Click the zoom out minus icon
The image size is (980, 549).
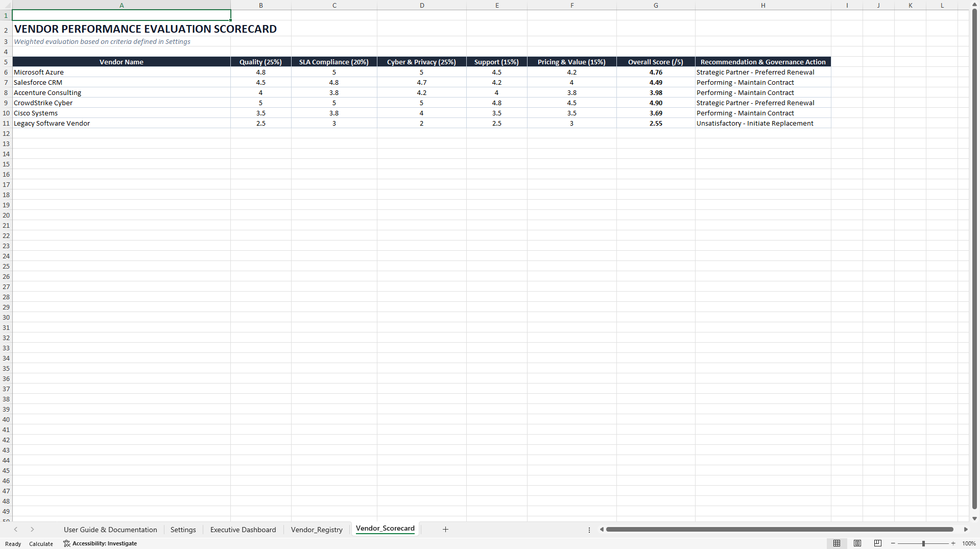(893, 543)
